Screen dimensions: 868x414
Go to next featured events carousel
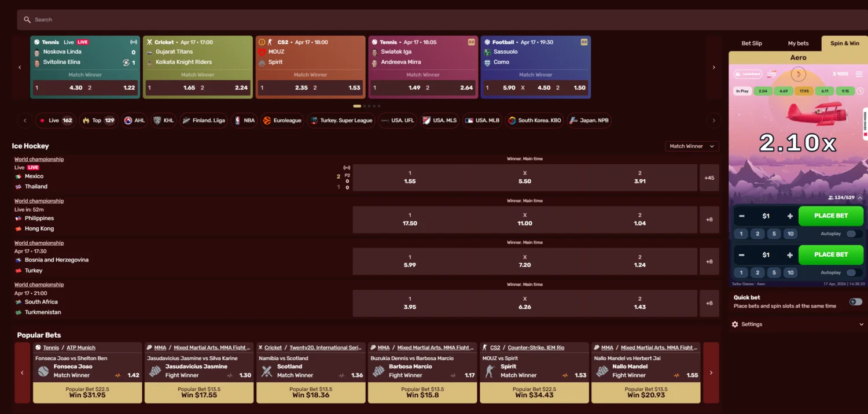pos(713,68)
